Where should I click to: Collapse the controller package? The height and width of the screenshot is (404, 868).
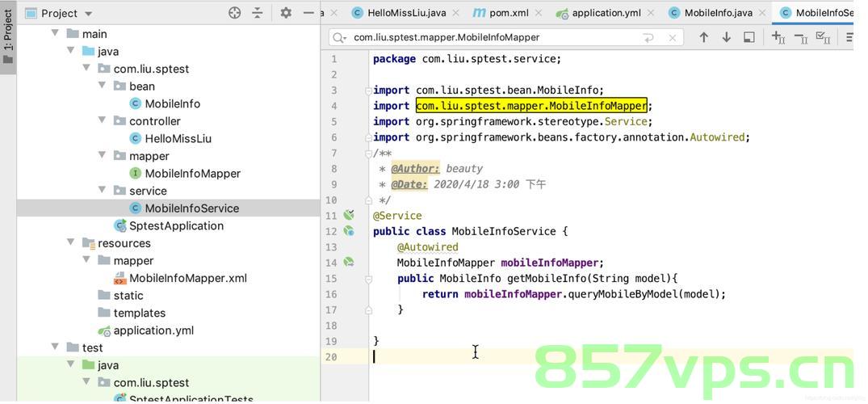(102, 120)
